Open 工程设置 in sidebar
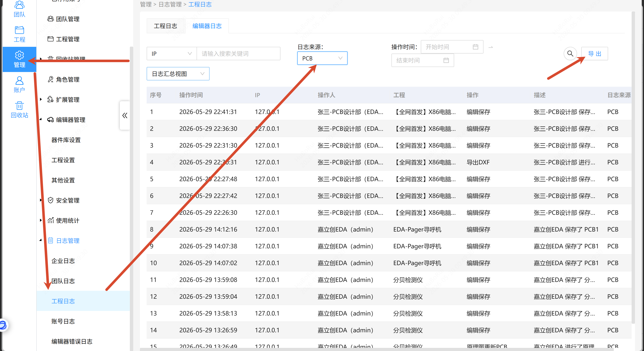The image size is (644, 351). point(63,160)
